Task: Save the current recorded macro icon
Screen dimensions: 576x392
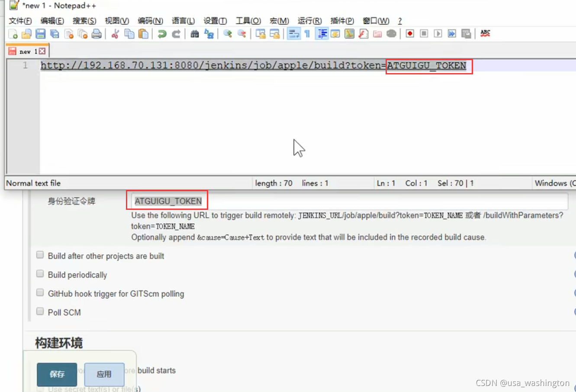Action: tap(466, 34)
